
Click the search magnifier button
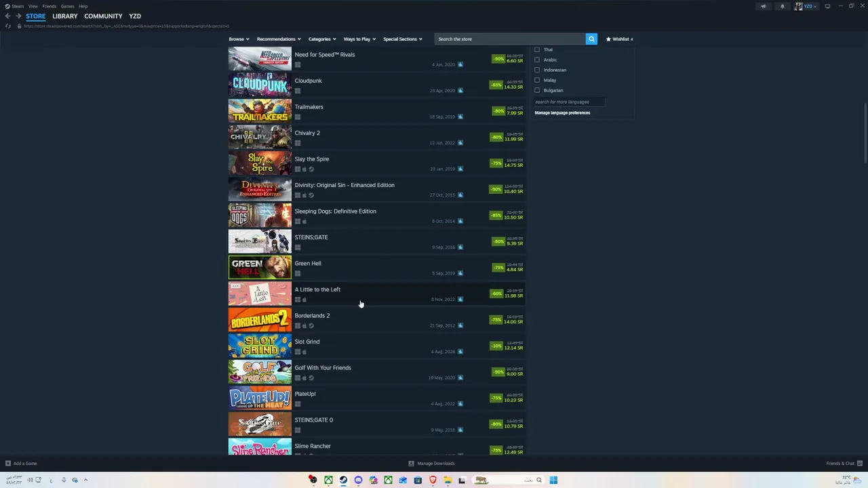[x=591, y=39]
